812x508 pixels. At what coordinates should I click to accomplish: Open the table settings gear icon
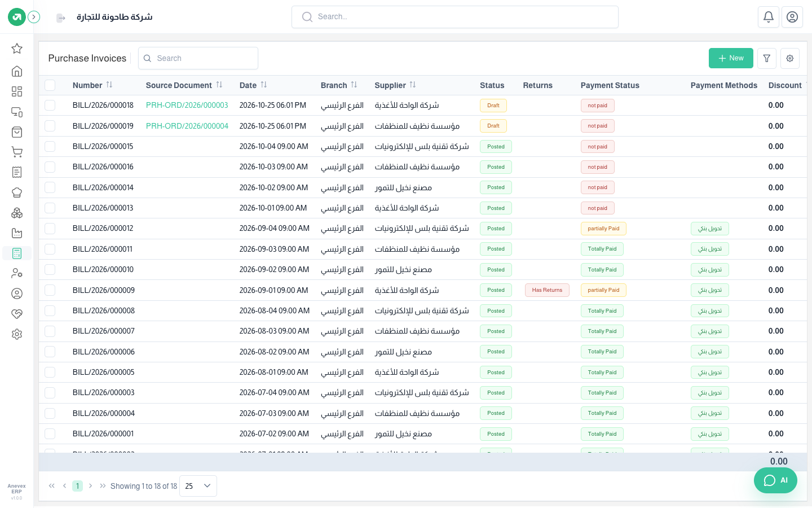(790, 58)
